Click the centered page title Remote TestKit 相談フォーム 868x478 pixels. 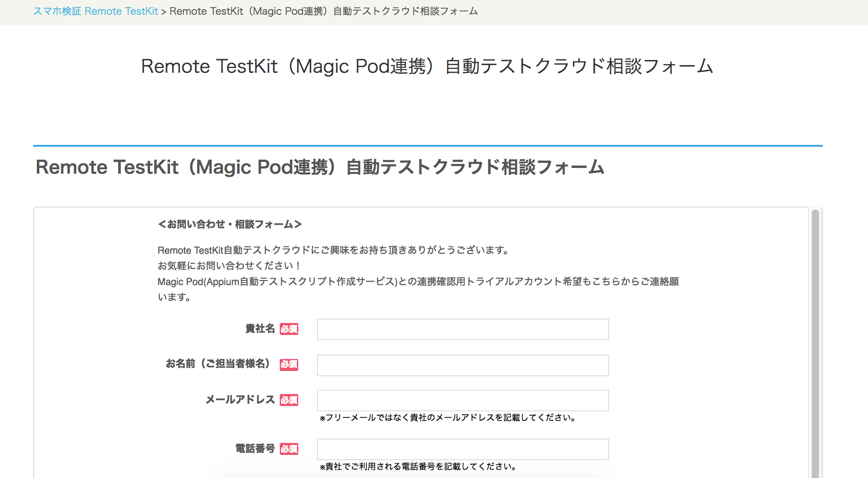427,66
